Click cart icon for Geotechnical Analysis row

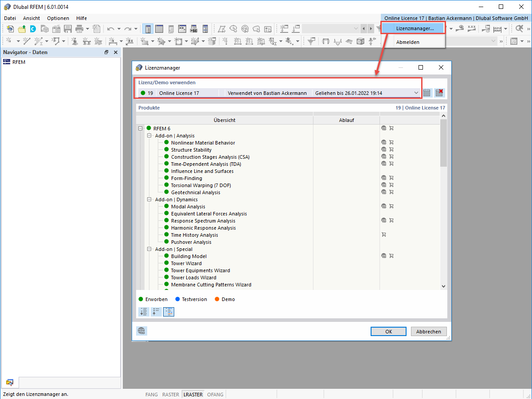[x=391, y=192]
